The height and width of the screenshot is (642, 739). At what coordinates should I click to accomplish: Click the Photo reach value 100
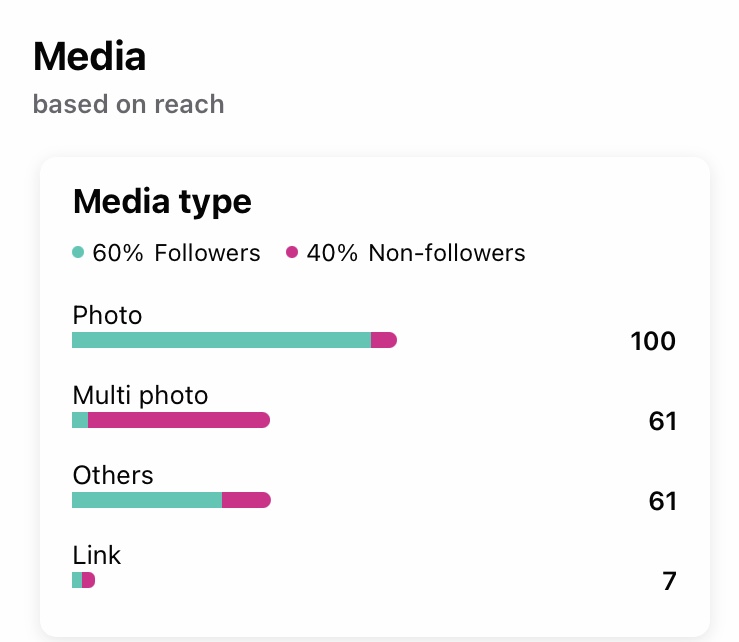pos(653,342)
